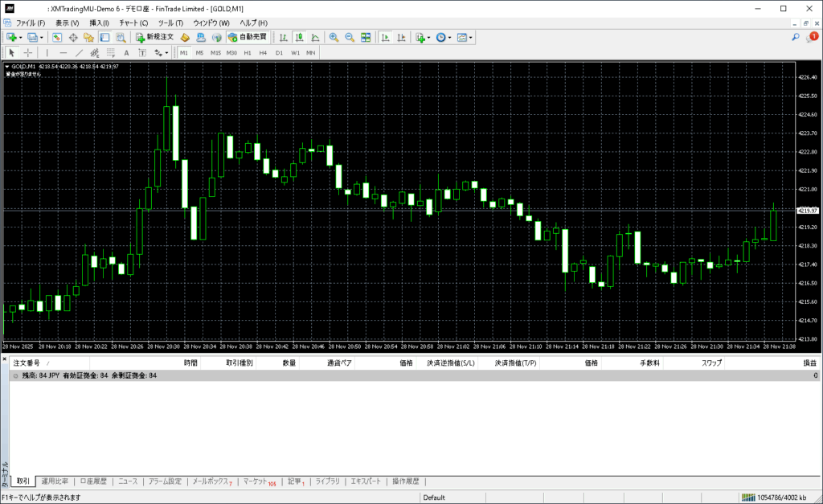Open the search magnifier icon

(796, 37)
